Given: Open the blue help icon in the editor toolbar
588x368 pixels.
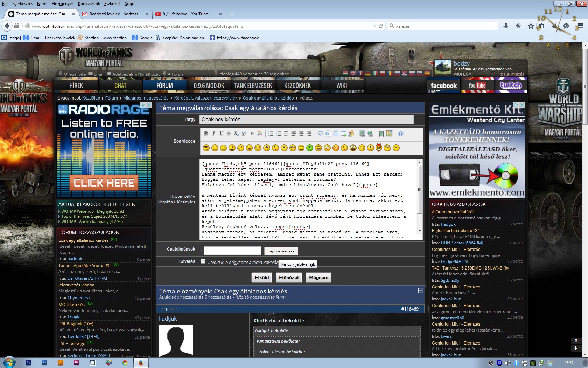Looking at the screenshot, I should point(401,134).
